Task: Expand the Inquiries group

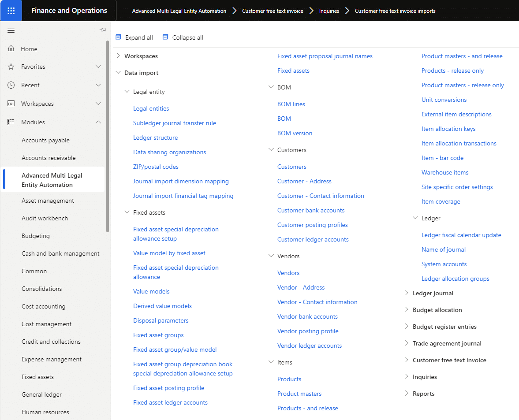Action: click(407, 377)
